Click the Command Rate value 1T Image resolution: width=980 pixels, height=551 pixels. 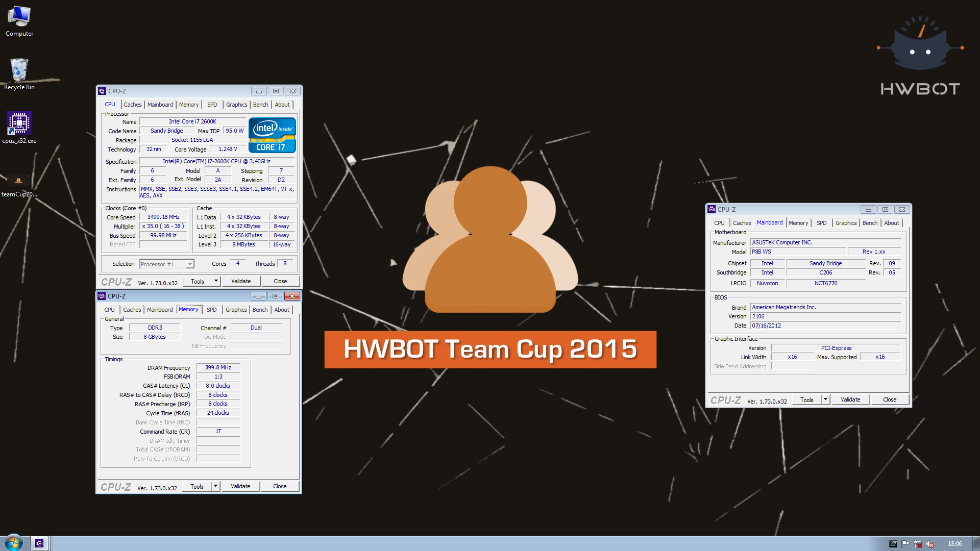pyautogui.click(x=218, y=431)
